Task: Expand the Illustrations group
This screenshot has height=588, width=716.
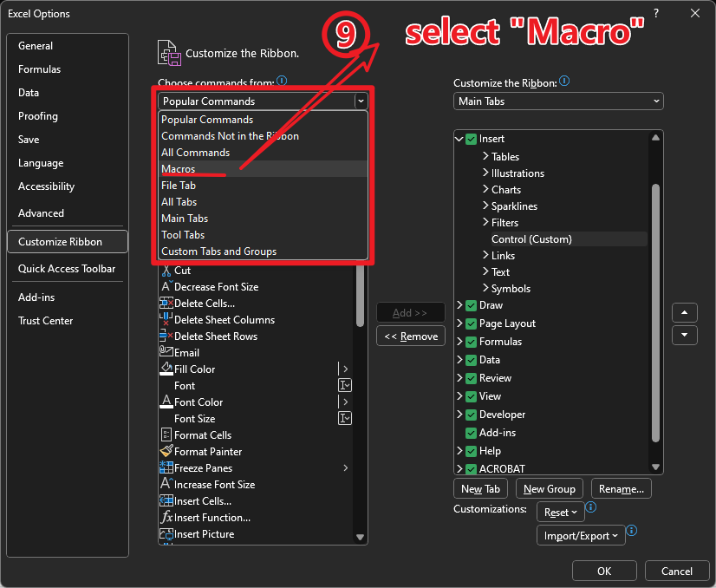Action: coord(485,173)
